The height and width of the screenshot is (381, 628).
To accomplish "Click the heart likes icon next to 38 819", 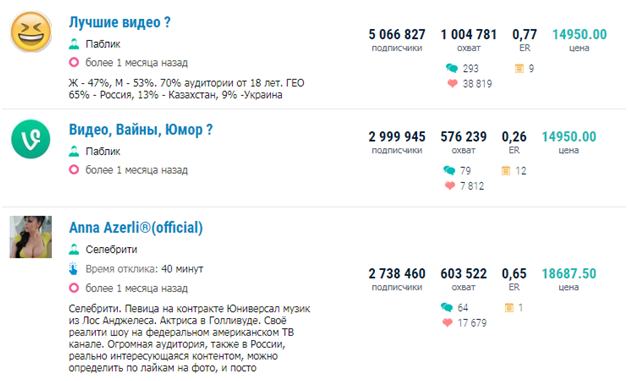I will [x=452, y=84].
